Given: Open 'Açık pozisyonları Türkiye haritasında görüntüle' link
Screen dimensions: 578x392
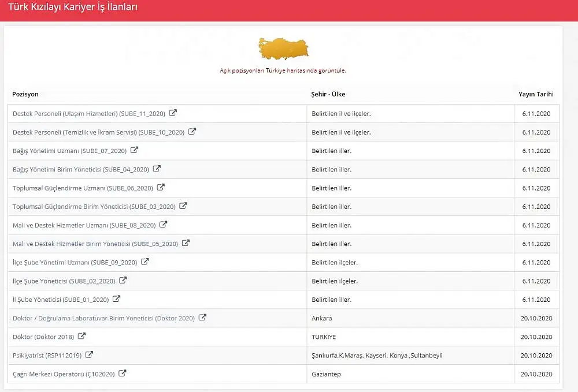Looking at the screenshot, I should click(x=283, y=70).
